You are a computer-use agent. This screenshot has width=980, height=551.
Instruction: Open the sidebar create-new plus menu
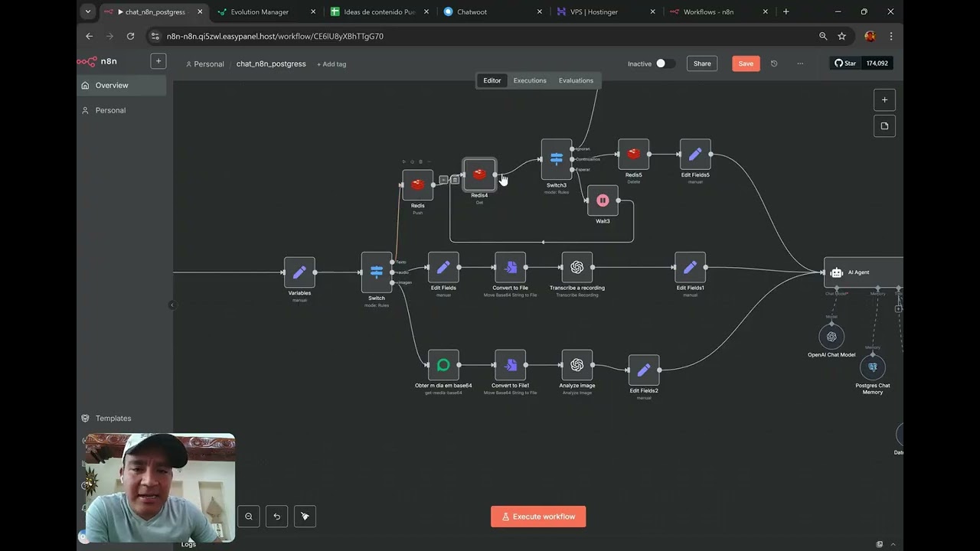pos(158,61)
